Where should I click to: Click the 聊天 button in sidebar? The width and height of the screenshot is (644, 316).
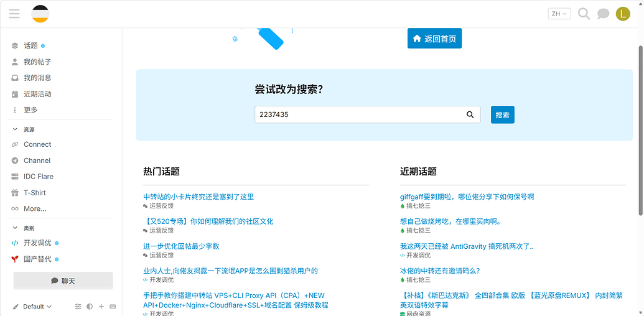pyautogui.click(x=63, y=281)
